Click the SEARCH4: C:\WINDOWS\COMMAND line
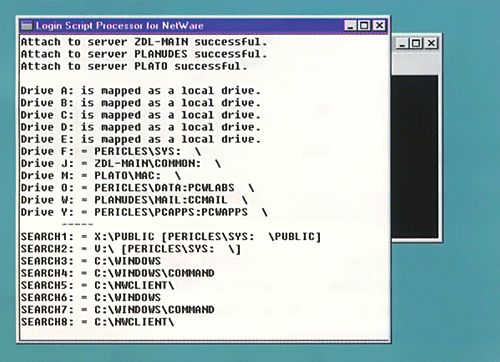 click(117, 273)
